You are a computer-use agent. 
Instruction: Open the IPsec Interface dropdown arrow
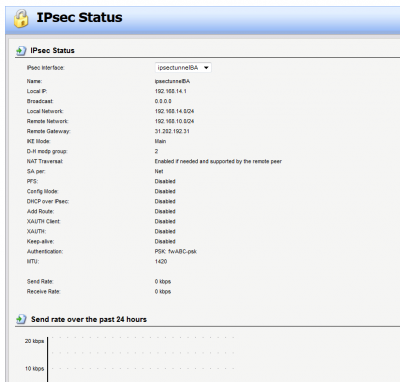pyautogui.click(x=206, y=68)
